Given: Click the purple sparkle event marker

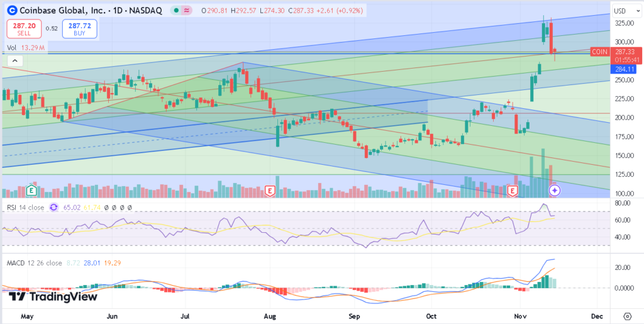Looking at the screenshot, I should pos(555,190).
